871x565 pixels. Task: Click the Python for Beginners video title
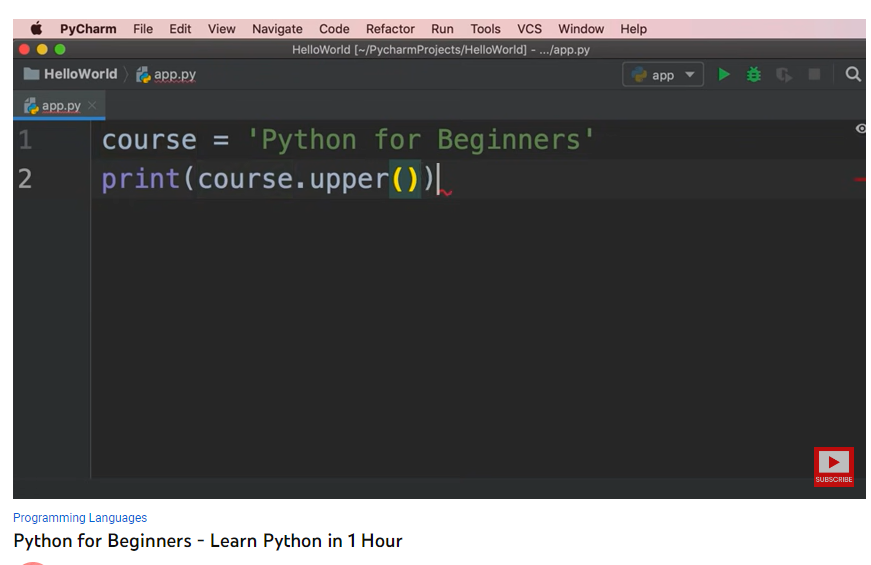(208, 541)
